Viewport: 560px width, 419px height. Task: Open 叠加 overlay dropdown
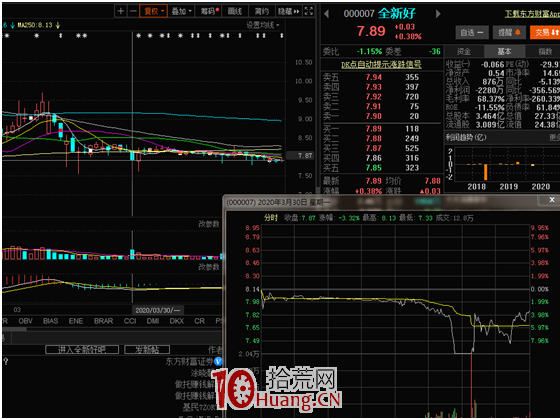(x=181, y=11)
